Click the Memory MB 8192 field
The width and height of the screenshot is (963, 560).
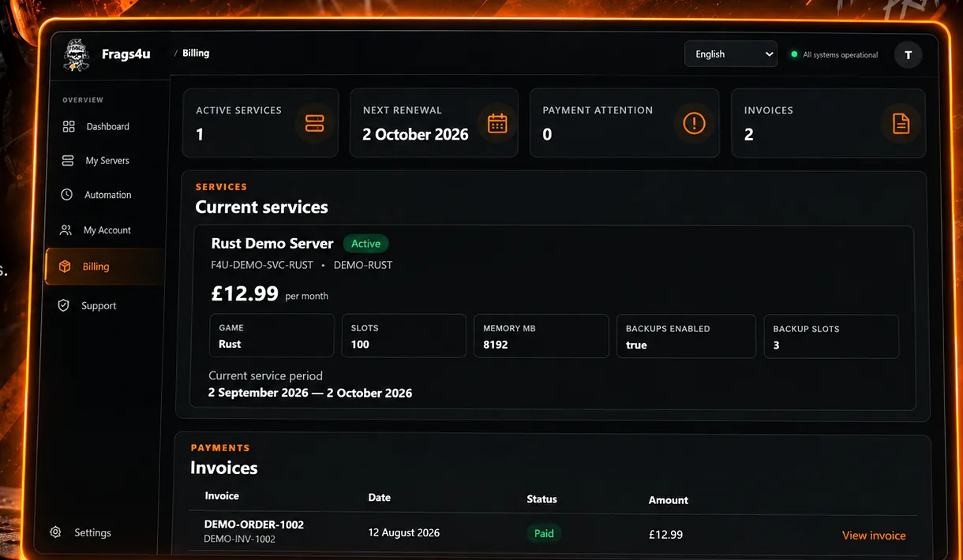click(x=541, y=336)
